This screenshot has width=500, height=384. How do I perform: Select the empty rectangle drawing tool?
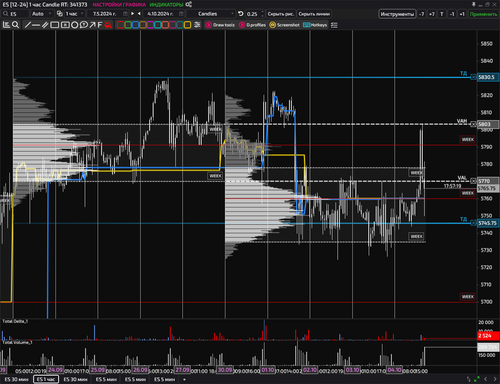click(x=55, y=25)
